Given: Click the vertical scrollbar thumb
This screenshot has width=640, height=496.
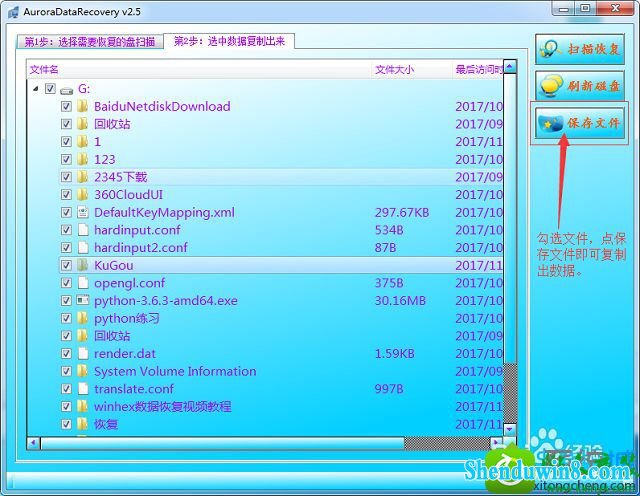Looking at the screenshot, I should pos(509,217).
